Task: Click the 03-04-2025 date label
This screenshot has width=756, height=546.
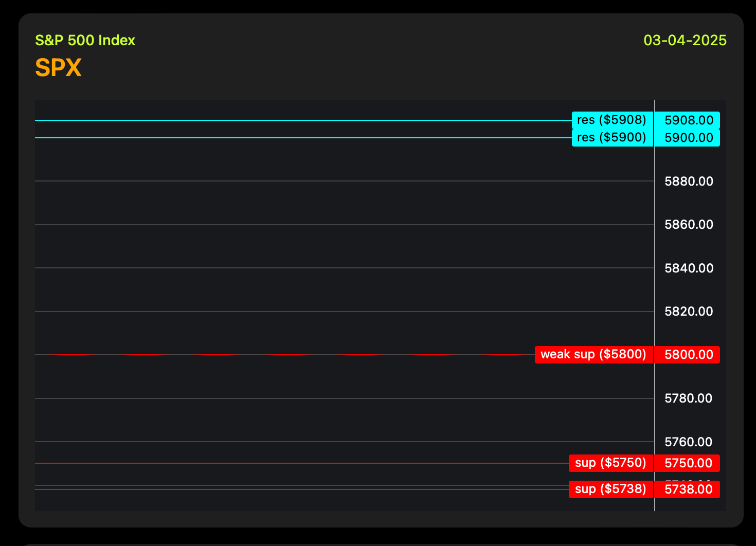Action: point(685,41)
